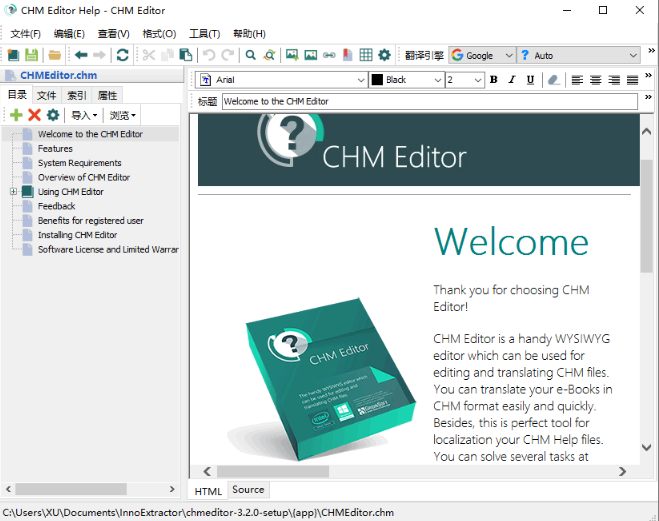Switch to the 属性 properties tab
This screenshot has height=521, width=659.
pos(108,95)
